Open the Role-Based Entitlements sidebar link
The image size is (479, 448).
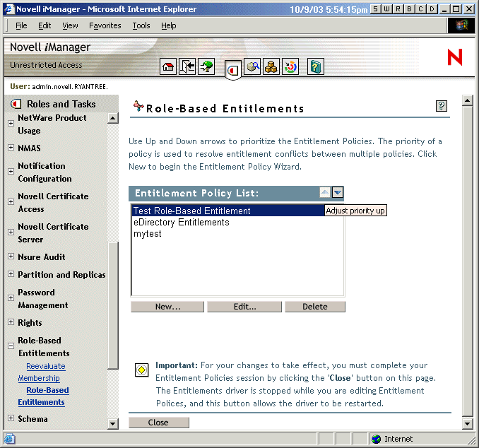(43, 396)
